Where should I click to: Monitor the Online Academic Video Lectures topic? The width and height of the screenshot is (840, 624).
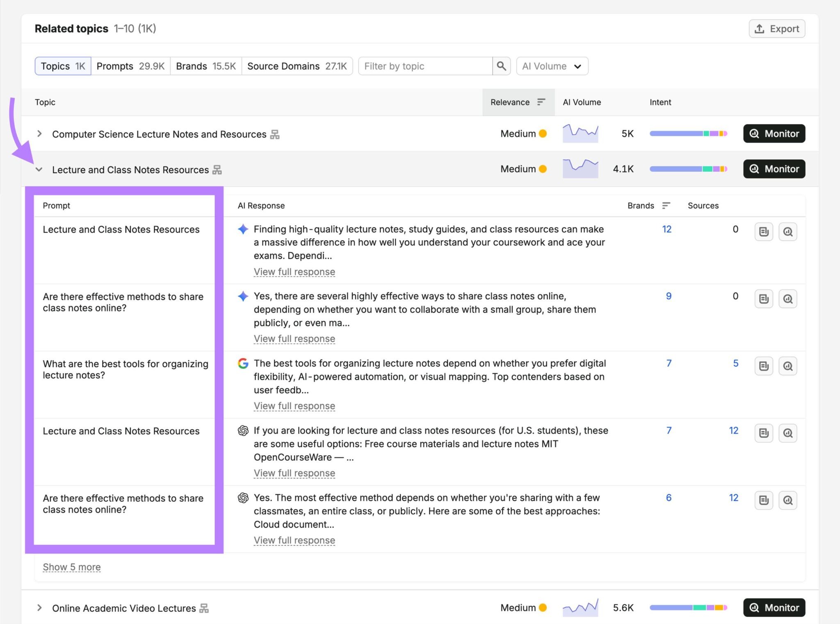pyautogui.click(x=774, y=608)
